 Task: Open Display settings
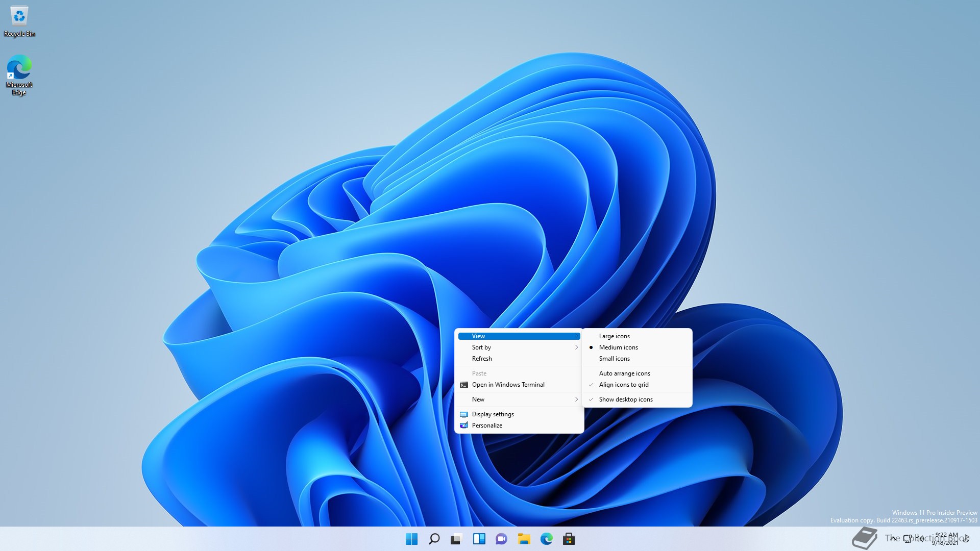[x=519, y=414]
